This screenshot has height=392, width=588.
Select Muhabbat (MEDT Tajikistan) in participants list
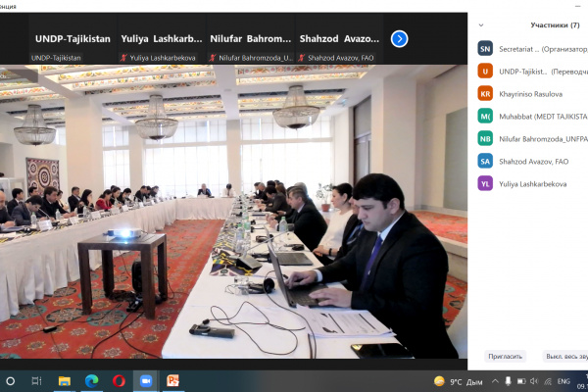pos(527,116)
